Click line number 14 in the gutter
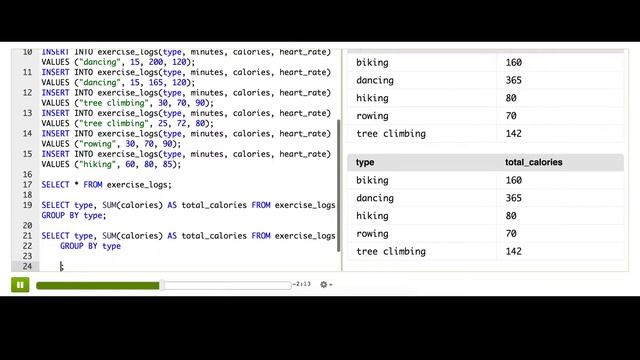 [27, 133]
